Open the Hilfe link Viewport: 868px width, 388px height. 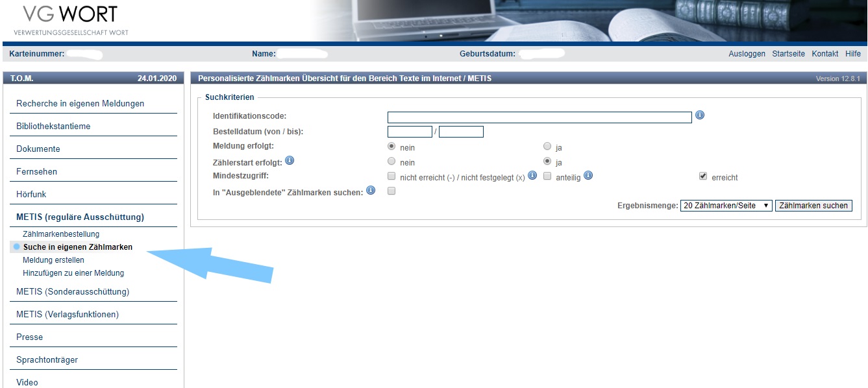[x=853, y=54]
